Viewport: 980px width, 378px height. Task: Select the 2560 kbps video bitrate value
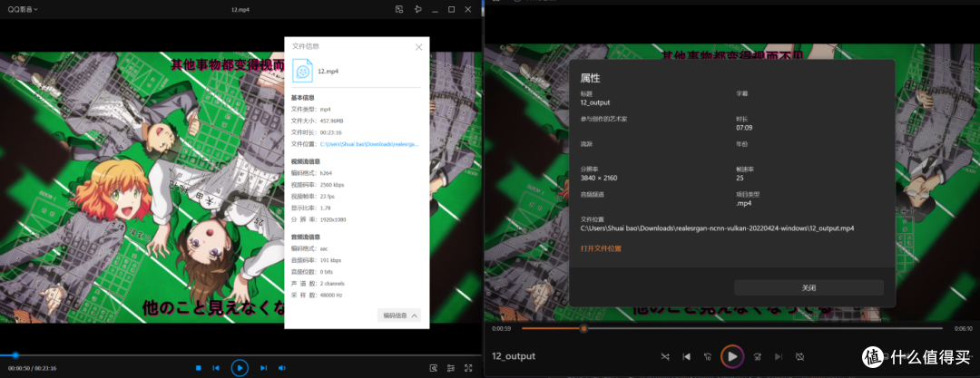pos(331,185)
